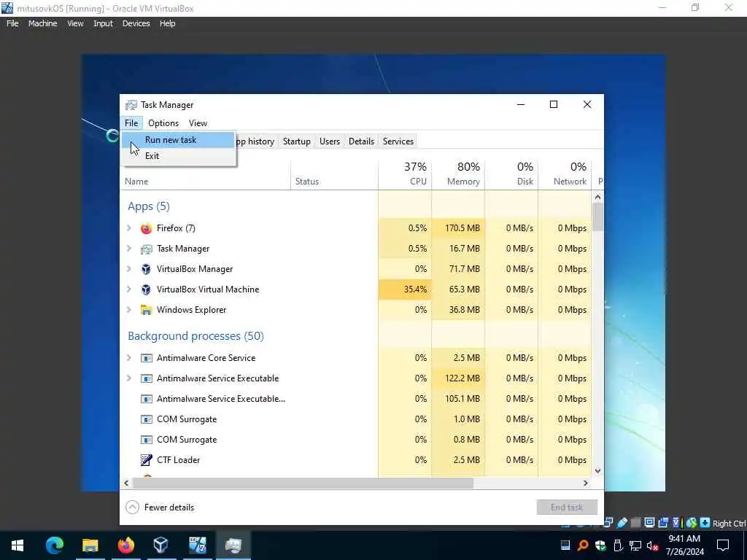
Task: Open the VirtualBox Devices menu
Action: 136,23
